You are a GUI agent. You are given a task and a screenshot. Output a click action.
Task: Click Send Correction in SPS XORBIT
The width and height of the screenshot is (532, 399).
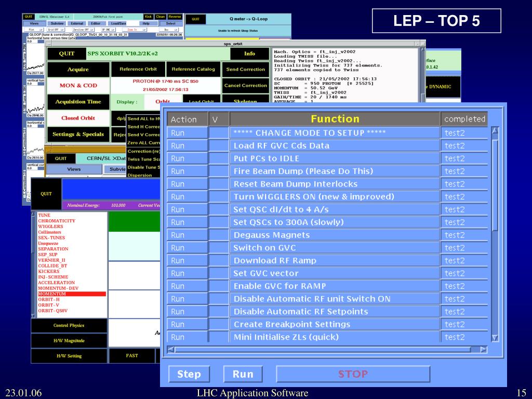point(246,70)
